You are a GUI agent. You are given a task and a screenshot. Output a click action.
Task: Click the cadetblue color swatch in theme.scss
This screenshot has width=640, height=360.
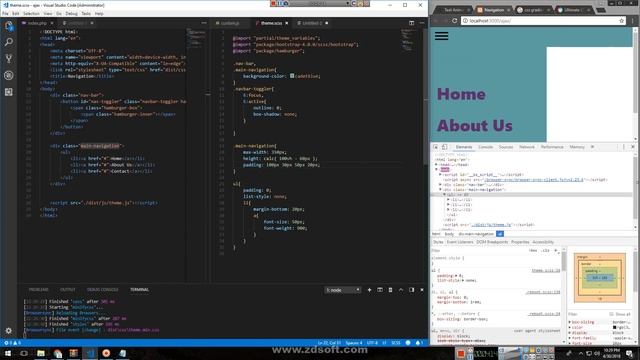pos(292,76)
